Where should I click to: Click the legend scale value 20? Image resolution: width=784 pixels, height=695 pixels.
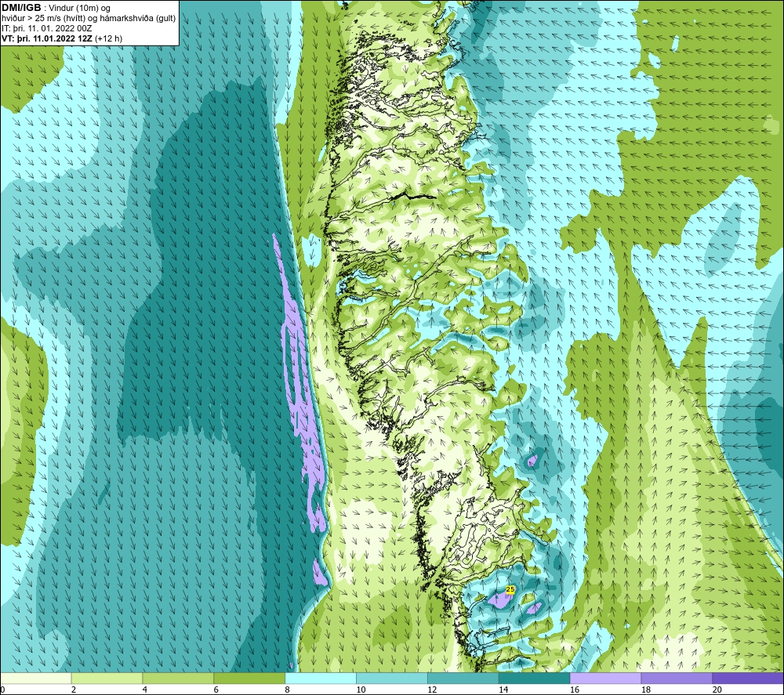click(x=717, y=690)
